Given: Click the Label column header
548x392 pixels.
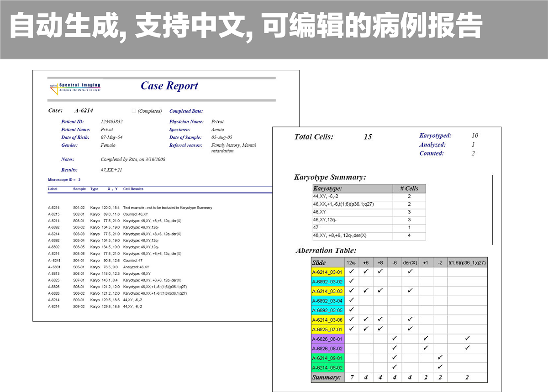Looking at the screenshot, I should (53, 189).
